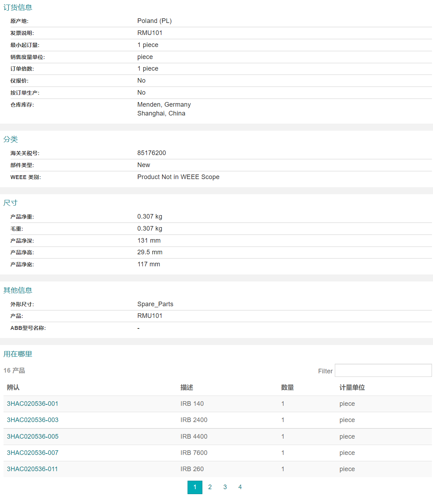Open the 3HAC020536-007 product link

click(32, 453)
